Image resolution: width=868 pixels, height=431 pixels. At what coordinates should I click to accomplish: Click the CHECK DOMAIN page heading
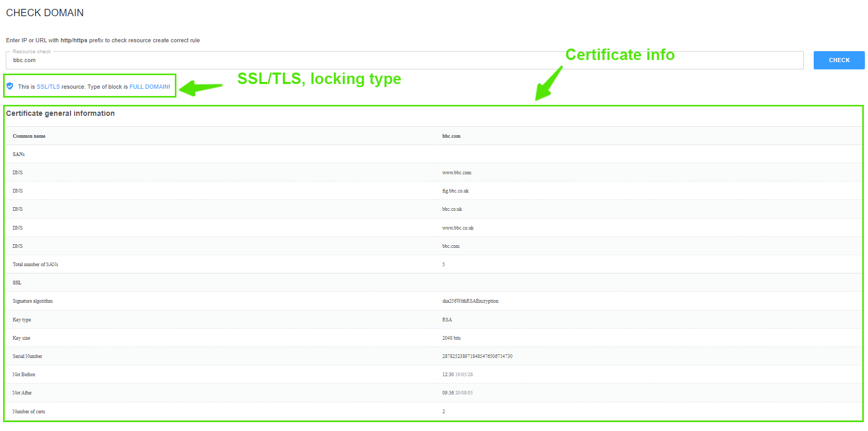click(x=45, y=13)
